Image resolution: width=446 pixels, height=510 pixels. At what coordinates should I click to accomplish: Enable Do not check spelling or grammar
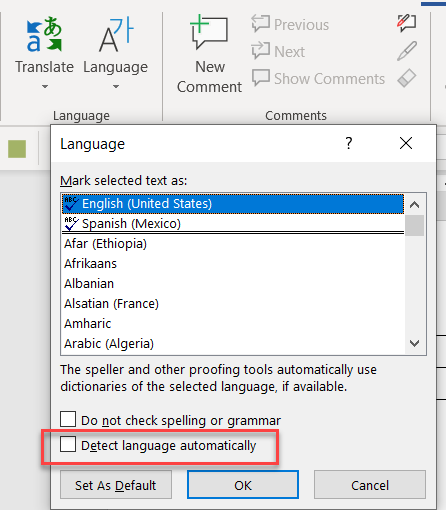click(x=68, y=419)
